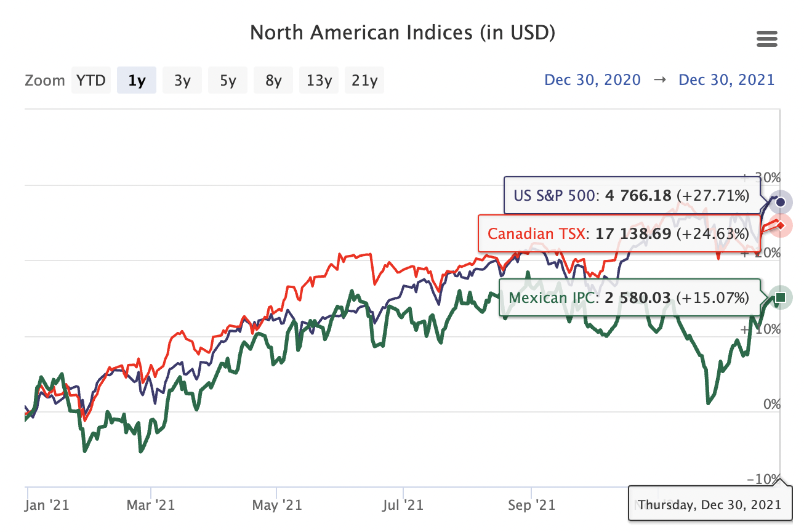Click the Mexican IPC tooltip label
The image size is (804, 532).
tap(629, 298)
